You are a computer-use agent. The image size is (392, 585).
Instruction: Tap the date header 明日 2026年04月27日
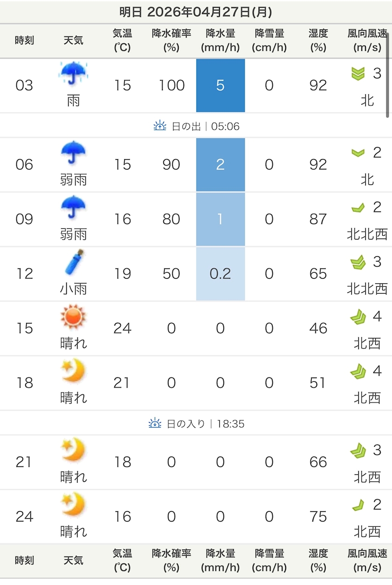[x=196, y=12]
